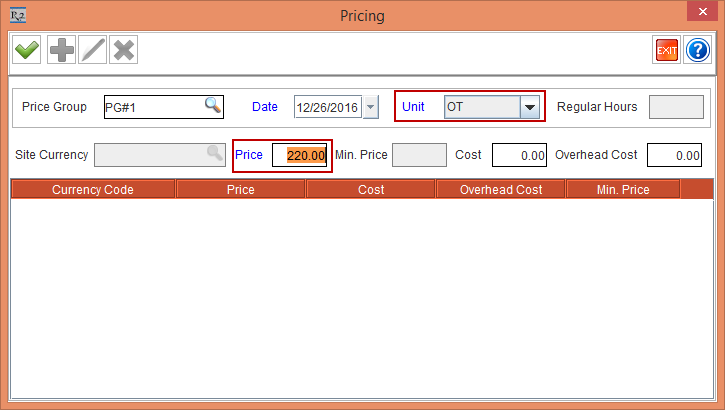The image size is (725, 410).
Task: Click the green checkmark save icon
Action: pyautogui.click(x=26, y=50)
